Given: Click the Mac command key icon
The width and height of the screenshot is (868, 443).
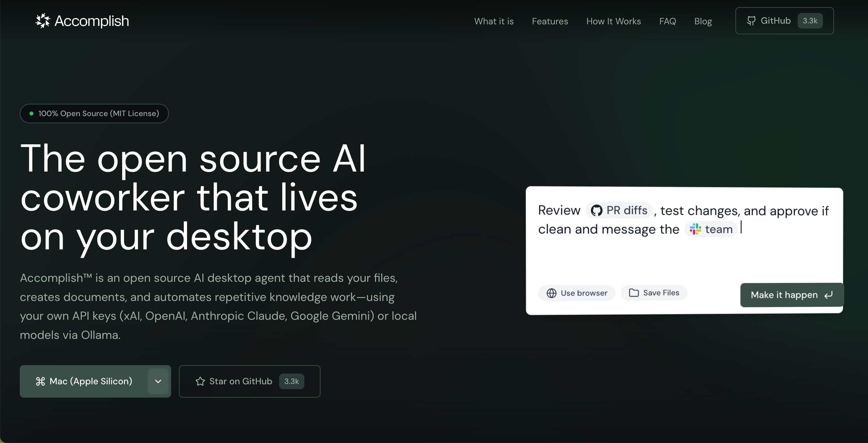Looking at the screenshot, I should pos(41,381).
